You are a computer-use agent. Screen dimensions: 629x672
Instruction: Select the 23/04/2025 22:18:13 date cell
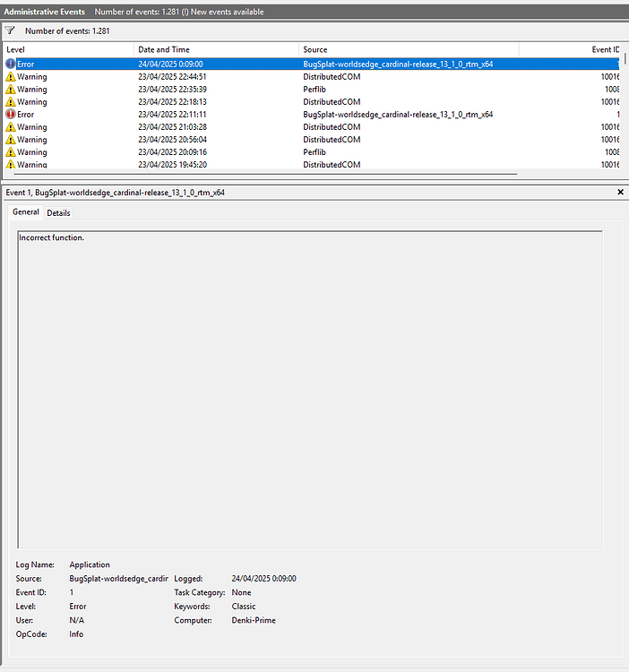click(172, 101)
